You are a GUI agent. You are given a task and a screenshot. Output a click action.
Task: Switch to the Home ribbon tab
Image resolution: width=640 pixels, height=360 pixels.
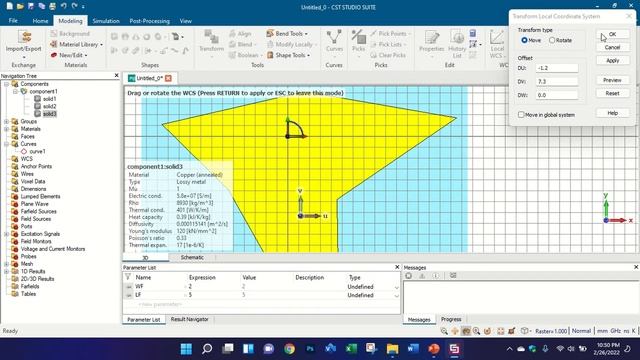40,21
